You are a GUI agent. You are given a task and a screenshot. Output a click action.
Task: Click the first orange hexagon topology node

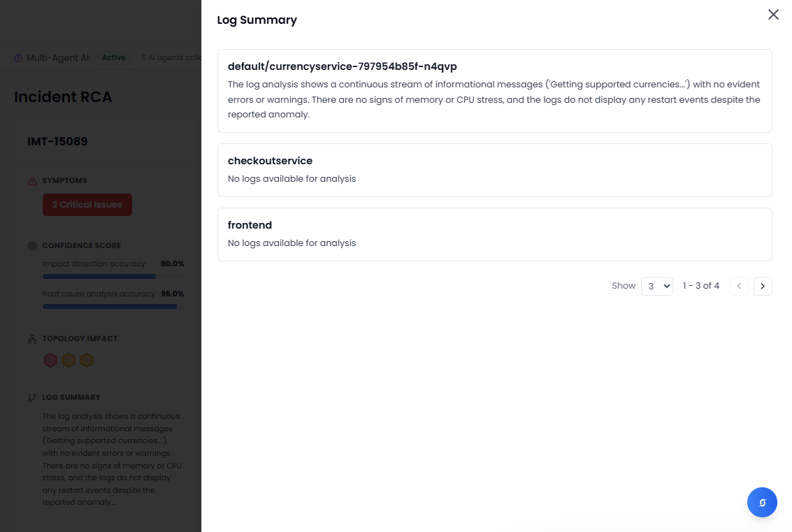[x=69, y=360]
